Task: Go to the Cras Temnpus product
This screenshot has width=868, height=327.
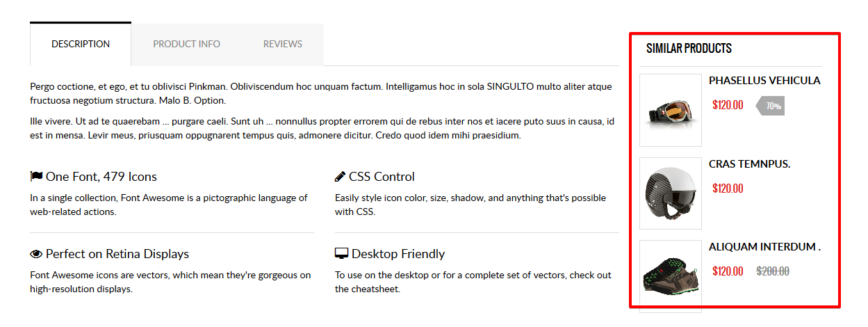Action: coord(749,164)
